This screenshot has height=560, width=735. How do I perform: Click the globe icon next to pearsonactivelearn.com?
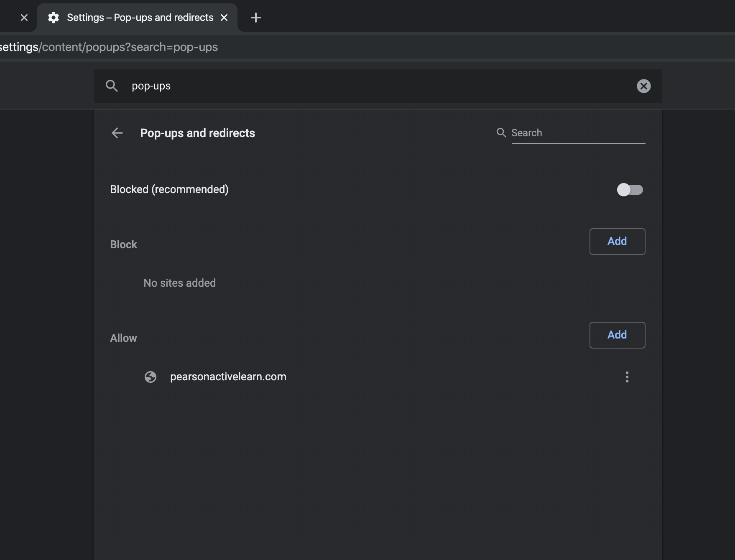click(151, 377)
